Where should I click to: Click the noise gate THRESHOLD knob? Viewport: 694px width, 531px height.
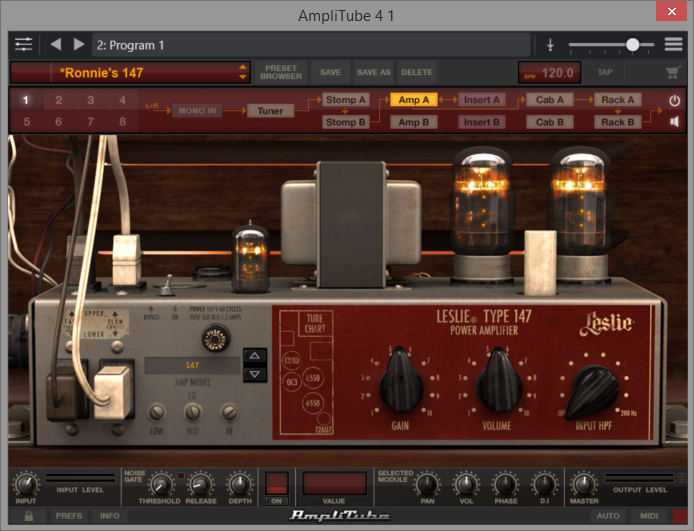click(161, 484)
